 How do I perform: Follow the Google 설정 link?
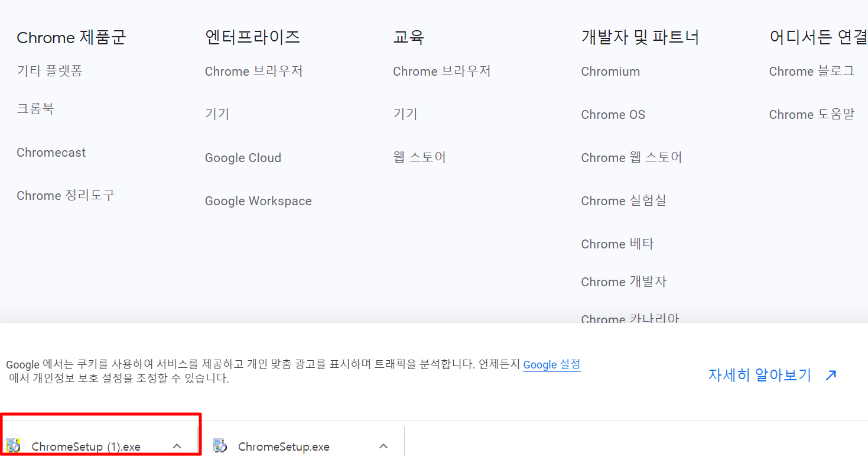(x=552, y=364)
